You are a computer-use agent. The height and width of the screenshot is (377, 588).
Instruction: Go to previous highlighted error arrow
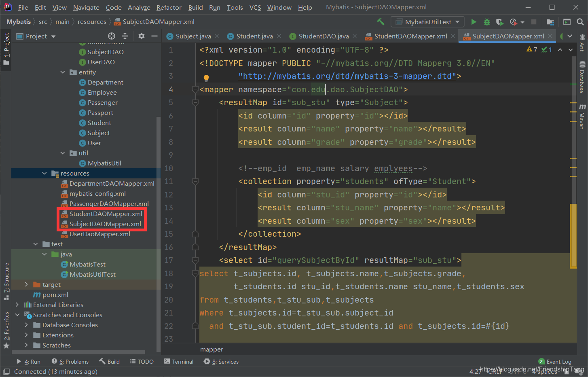560,50
